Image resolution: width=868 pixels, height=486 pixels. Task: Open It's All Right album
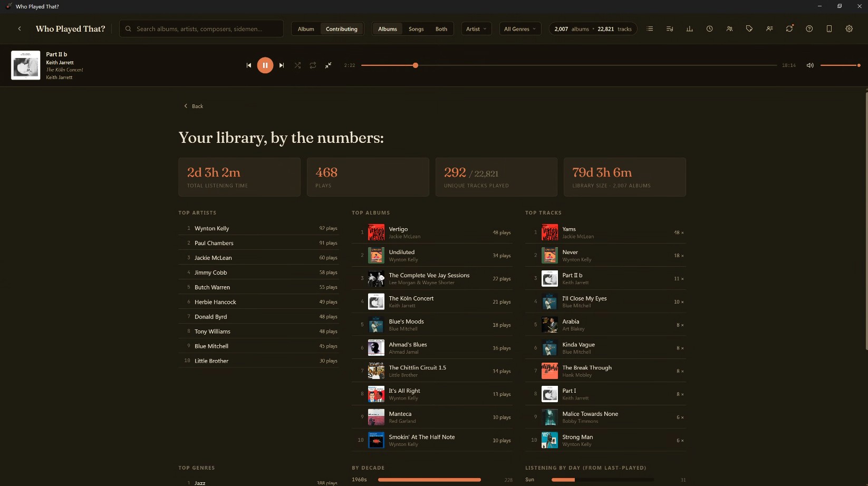pyautogui.click(x=432, y=394)
